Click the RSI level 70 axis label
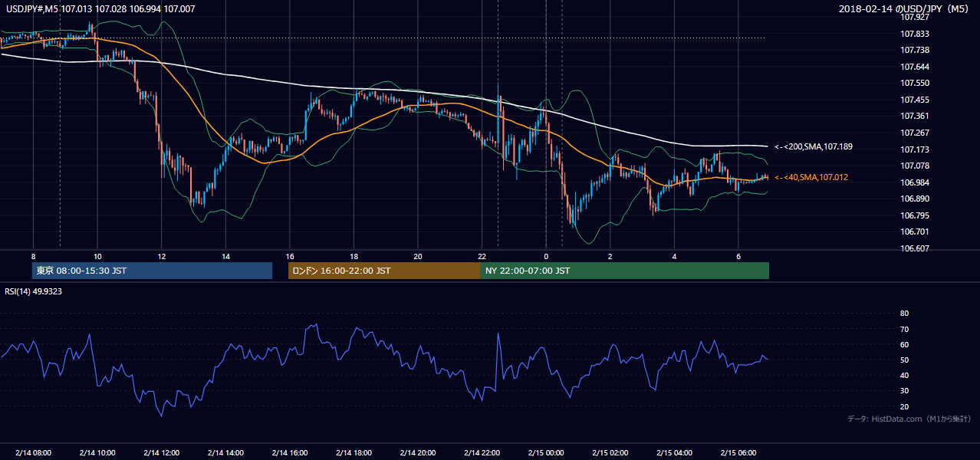 (x=904, y=329)
